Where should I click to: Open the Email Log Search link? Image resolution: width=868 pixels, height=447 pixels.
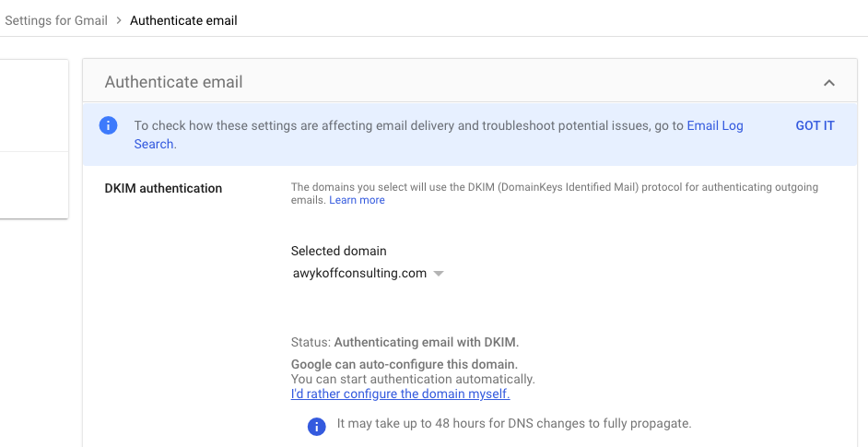715,126
